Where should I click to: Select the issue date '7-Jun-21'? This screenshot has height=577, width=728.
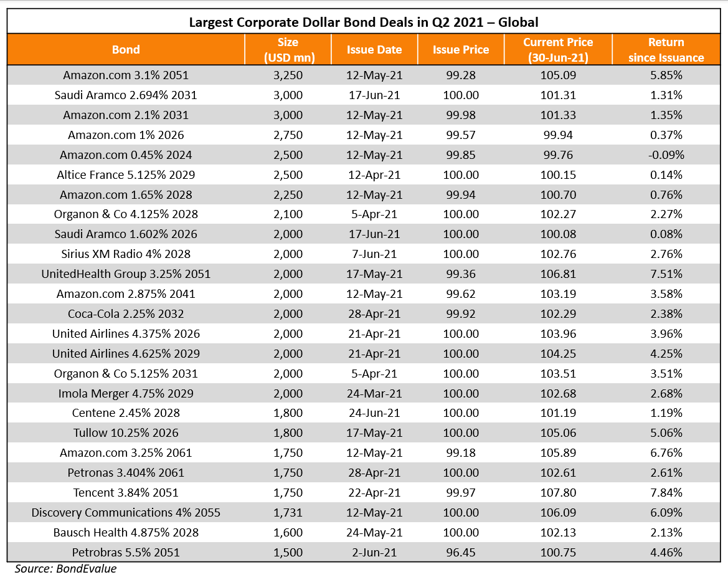pos(374,254)
